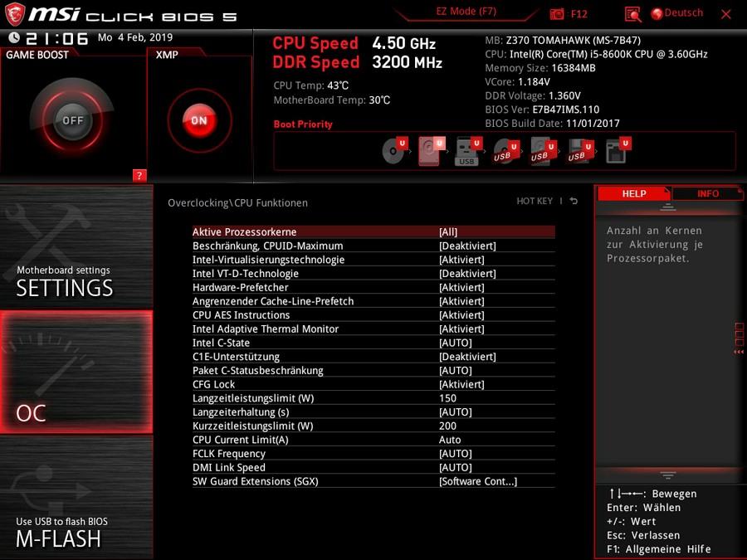This screenshot has height=560, width=747.
Task: Open DMI Link Speed [AUTO] options
Action: (373, 466)
